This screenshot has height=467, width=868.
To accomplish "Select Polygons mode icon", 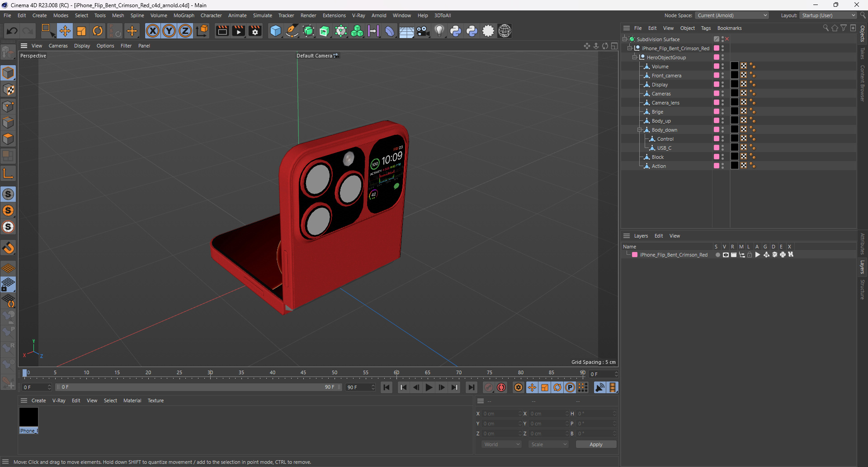I will coord(8,138).
